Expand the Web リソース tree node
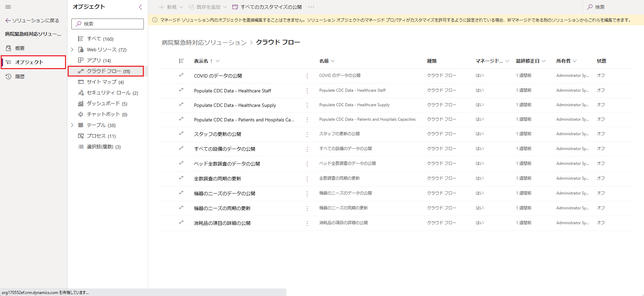 [72, 50]
